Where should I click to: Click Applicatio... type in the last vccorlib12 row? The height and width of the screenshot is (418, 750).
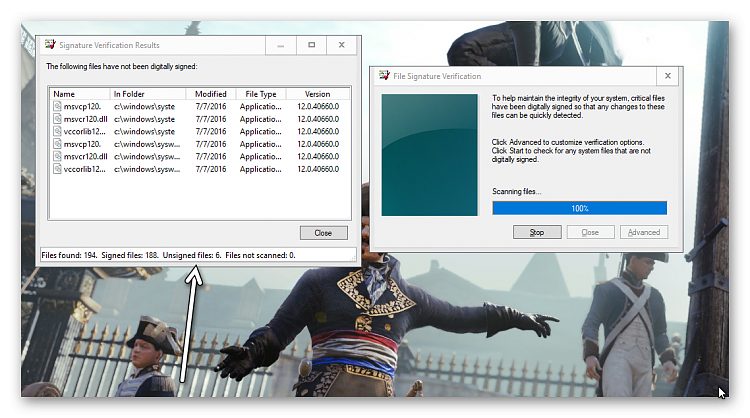[x=261, y=168]
